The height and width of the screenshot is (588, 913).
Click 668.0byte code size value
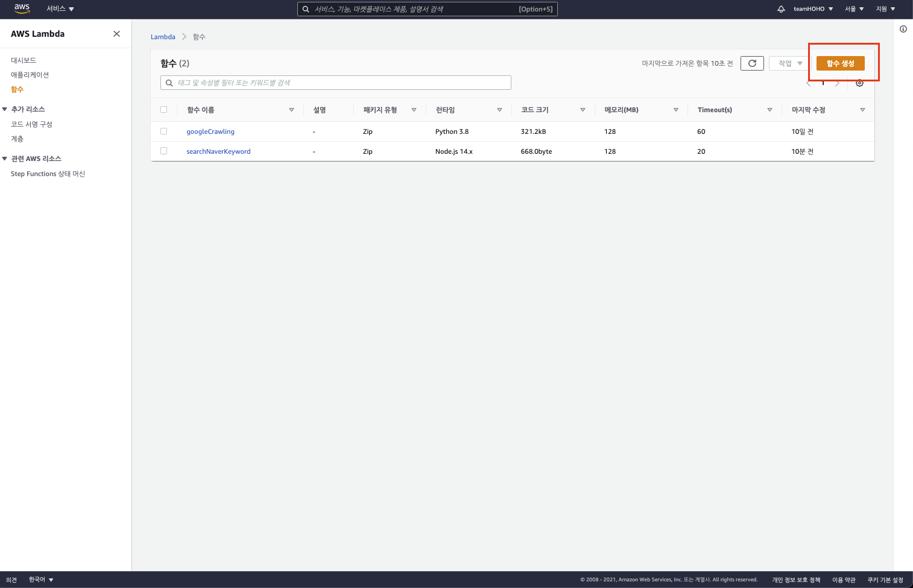(536, 151)
